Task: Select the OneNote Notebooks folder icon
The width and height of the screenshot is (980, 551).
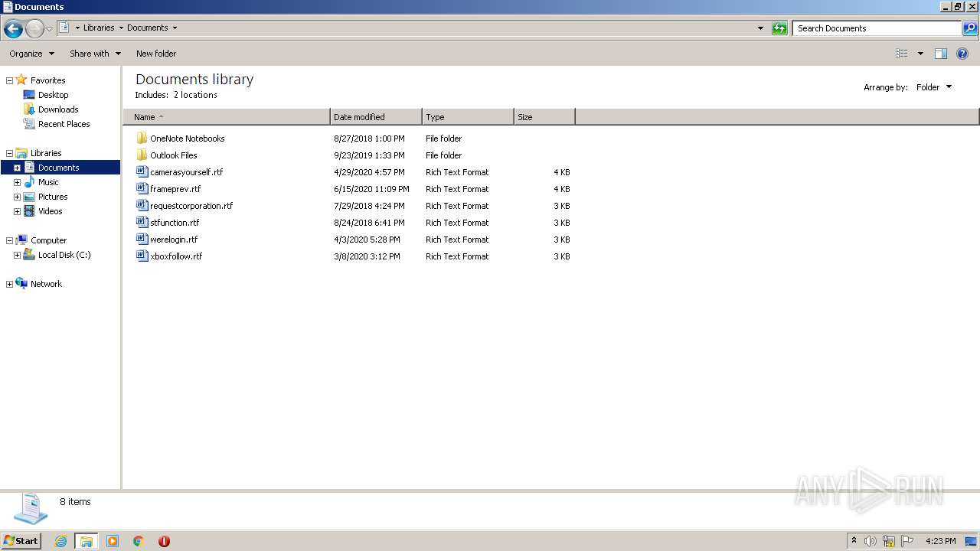Action: [x=142, y=139]
